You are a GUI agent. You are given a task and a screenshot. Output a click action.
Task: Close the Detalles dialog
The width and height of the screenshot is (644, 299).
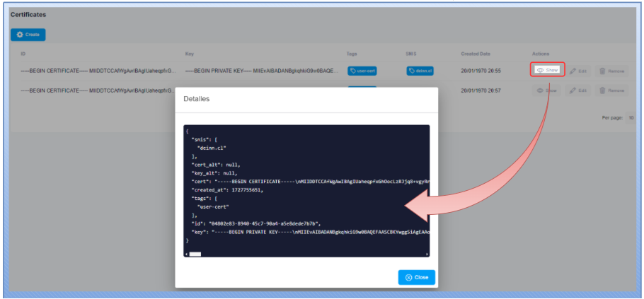[x=416, y=277]
